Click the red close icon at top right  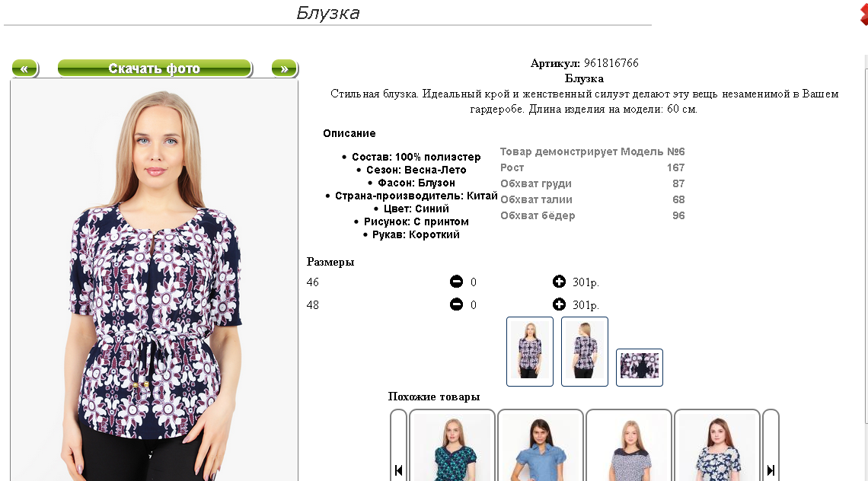point(864,13)
